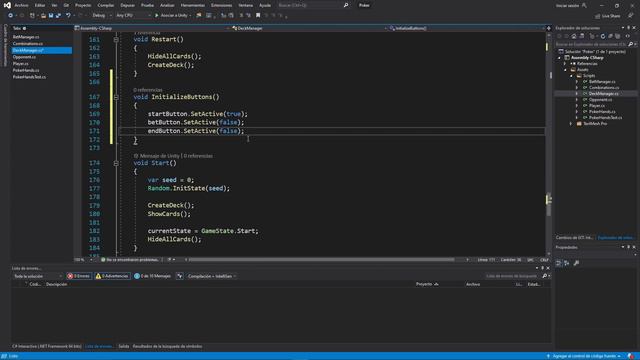Open the InitializeButtons member navigation dropdown

point(467,28)
